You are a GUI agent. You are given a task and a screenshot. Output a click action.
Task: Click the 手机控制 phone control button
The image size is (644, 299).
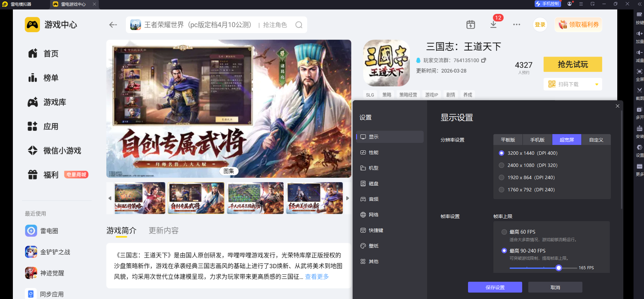point(548,4)
